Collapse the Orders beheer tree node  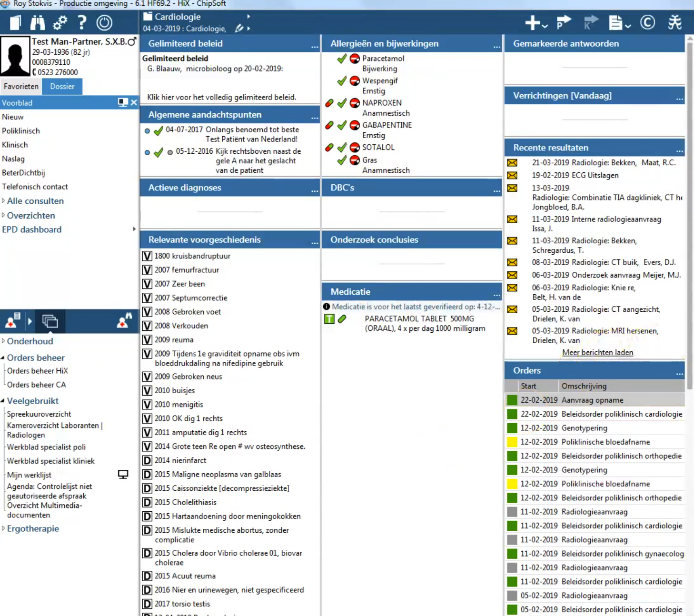click(3, 358)
